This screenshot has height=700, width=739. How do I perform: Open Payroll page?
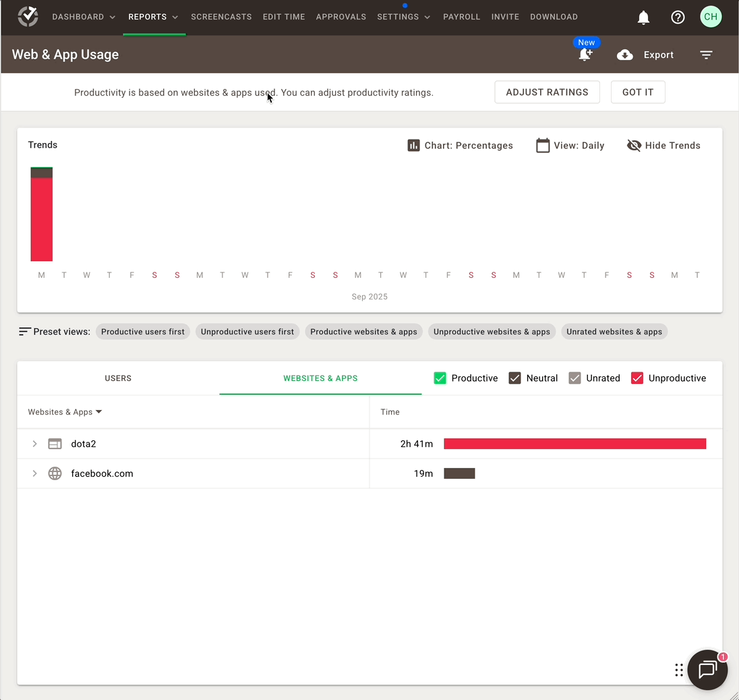point(461,17)
